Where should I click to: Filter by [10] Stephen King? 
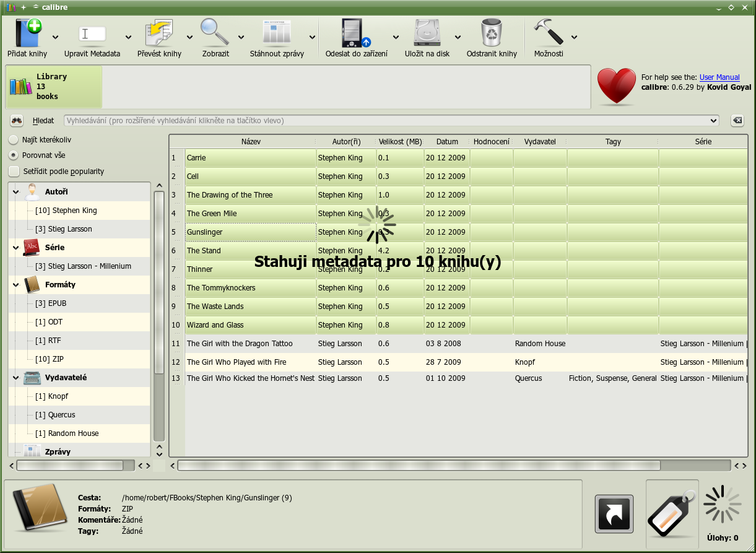pyautogui.click(x=66, y=211)
